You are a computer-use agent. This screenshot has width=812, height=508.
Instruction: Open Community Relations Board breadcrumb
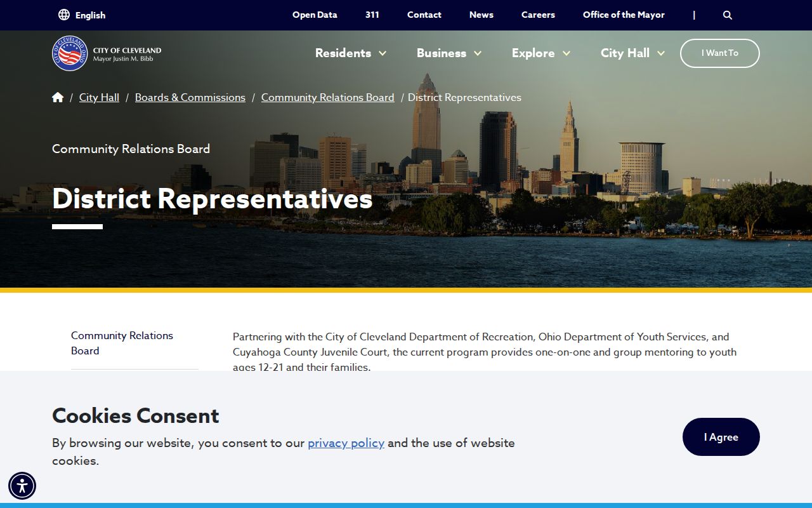pyautogui.click(x=328, y=97)
